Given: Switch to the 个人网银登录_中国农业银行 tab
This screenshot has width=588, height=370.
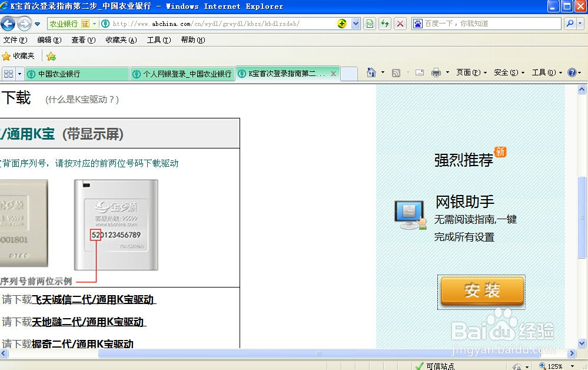Looking at the screenshot, I should tap(182, 74).
